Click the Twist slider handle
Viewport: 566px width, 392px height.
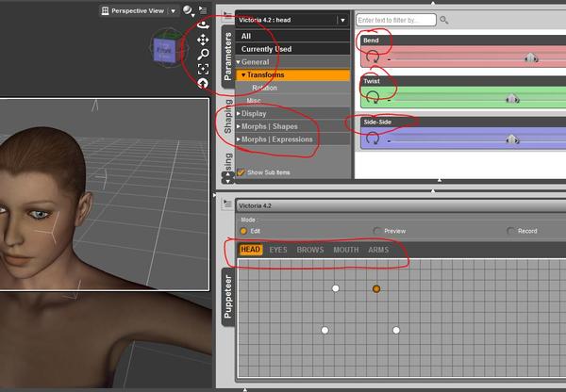[x=512, y=98]
